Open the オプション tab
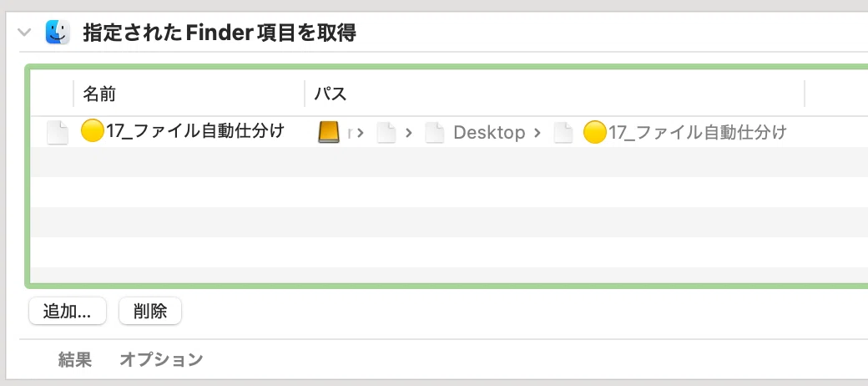This screenshot has width=868, height=386. [161, 360]
